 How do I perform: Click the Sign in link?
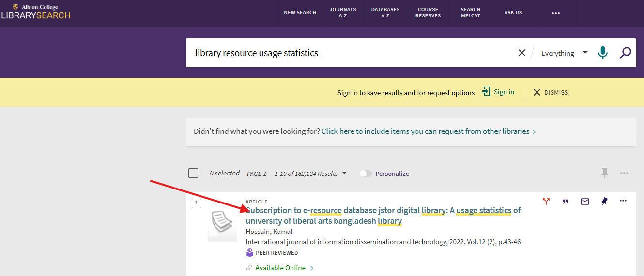point(499,92)
